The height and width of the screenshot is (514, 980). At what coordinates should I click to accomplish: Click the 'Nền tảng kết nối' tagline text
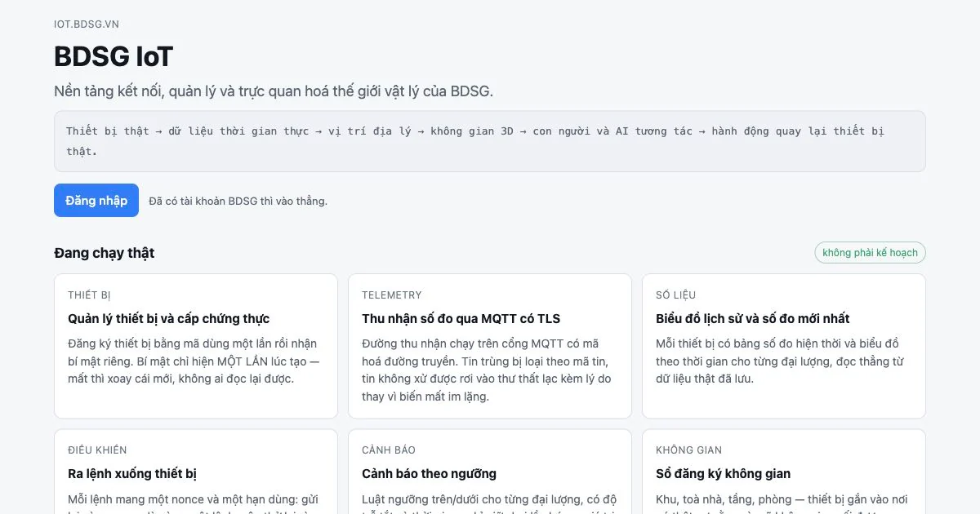click(274, 91)
